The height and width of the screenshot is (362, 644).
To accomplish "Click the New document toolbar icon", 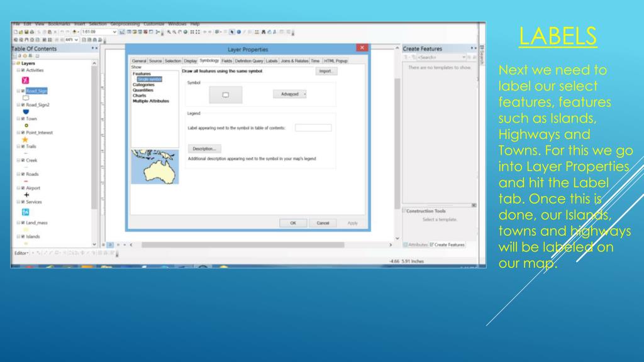I will click(16, 32).
